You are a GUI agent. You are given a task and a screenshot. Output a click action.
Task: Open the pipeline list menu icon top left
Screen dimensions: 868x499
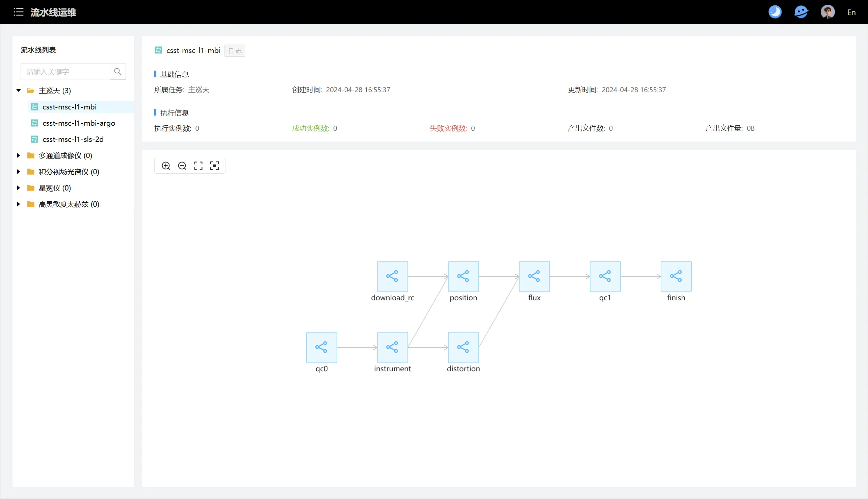[x=19, y=11]
